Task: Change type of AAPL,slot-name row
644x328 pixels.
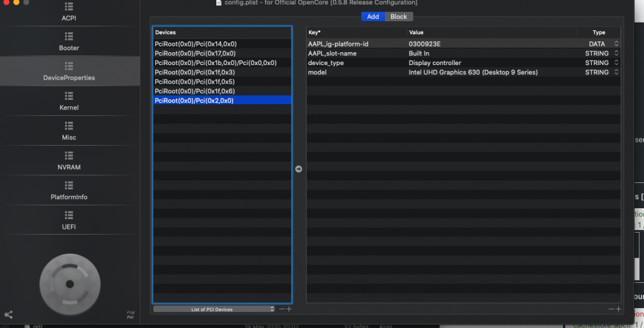Action: pyautogui.click(x=616, y=53)
